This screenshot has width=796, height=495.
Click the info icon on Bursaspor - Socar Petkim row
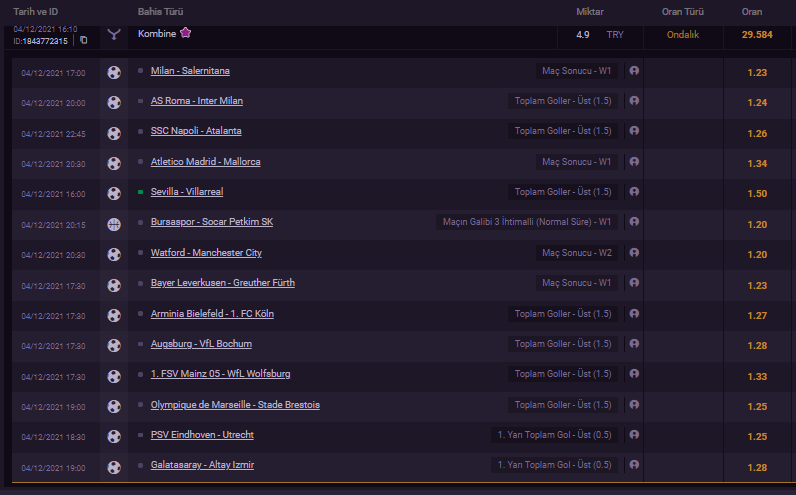[634, 221]
